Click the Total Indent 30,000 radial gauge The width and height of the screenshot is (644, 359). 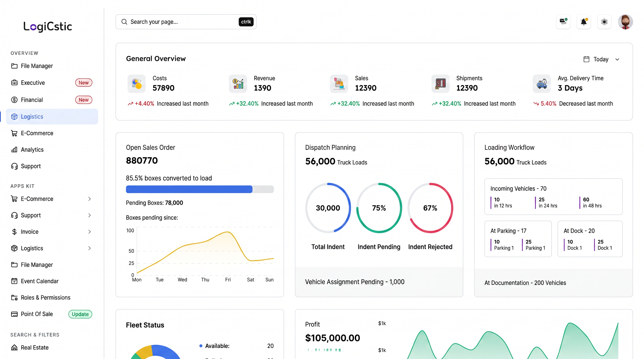pos(328,208)
